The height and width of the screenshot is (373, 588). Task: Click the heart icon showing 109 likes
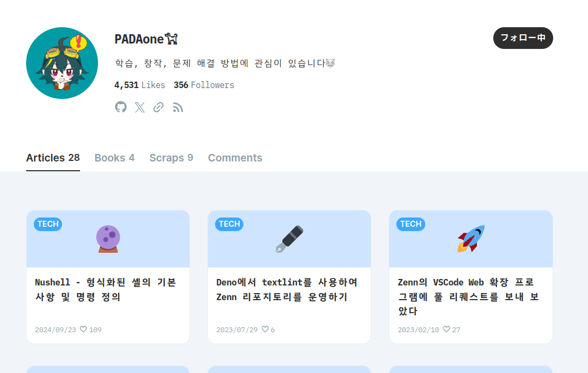pos(84,329)
